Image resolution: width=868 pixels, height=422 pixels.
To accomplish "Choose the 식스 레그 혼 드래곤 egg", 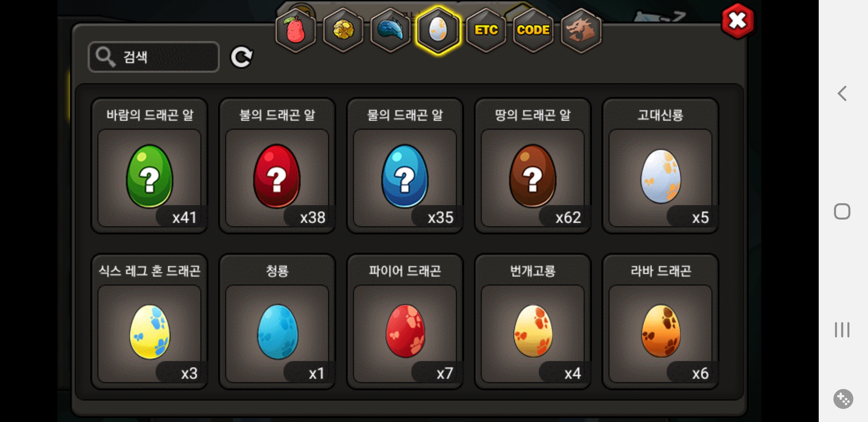I will tap(149, 322).
